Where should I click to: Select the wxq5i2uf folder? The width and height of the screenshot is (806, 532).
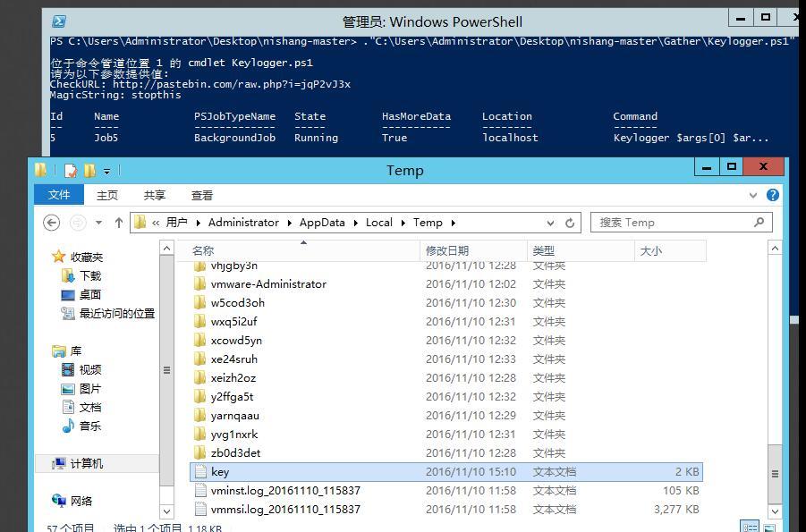pos(446,322)
